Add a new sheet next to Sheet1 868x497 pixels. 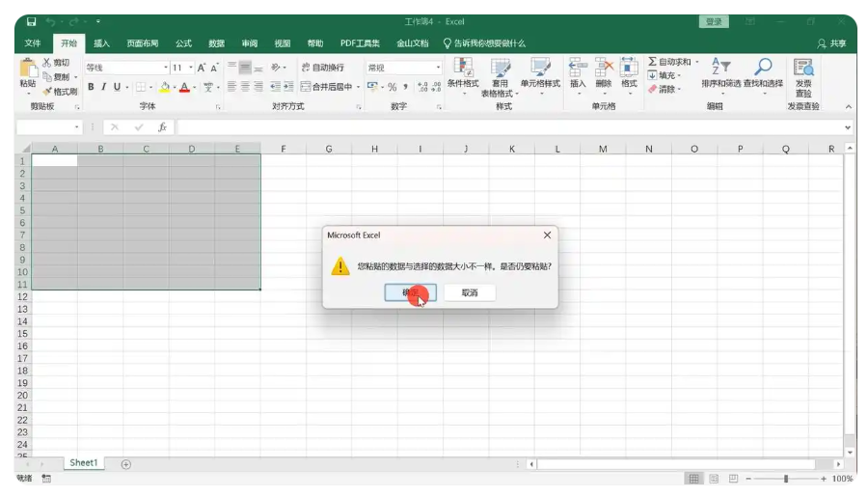pyautogui.click(x=126, y=464)
